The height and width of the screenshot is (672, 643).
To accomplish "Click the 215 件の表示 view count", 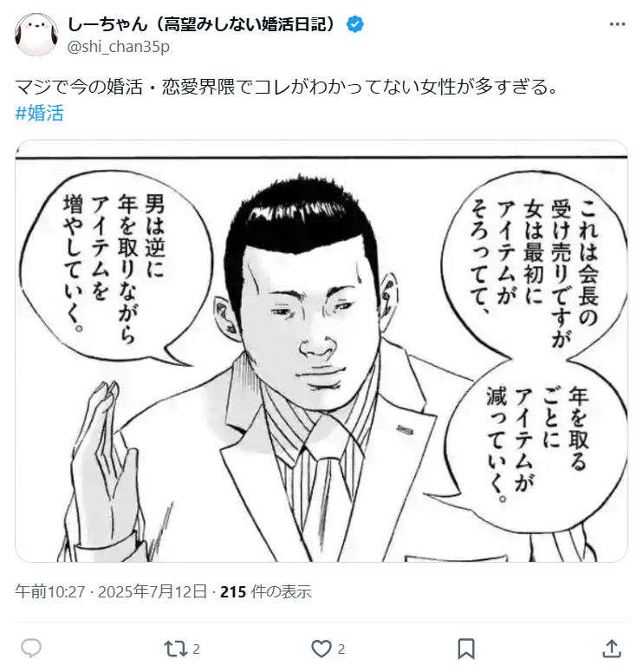I will point(265,592).
